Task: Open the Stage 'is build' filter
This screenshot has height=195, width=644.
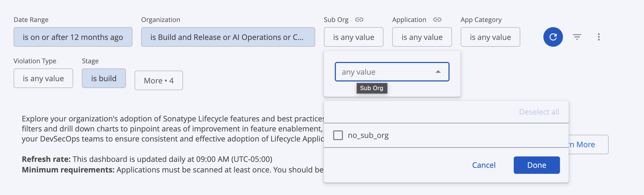Action: [x=104, y=78]
